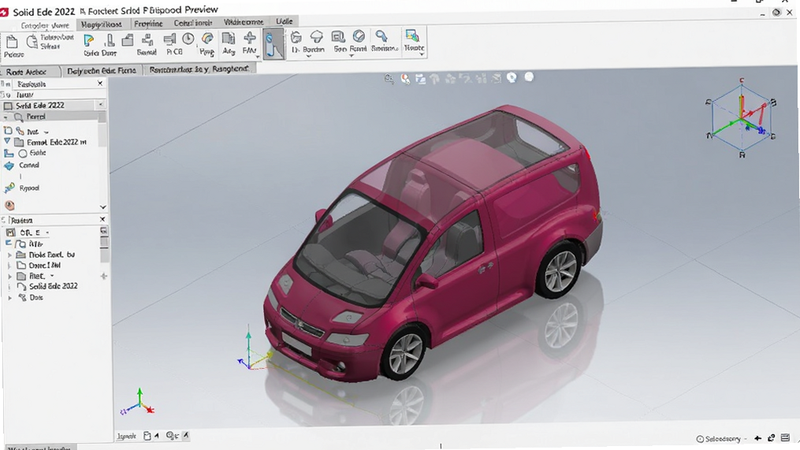The image size is (800, 450).
Task: Select 'Solid Ede 2022' tree item in lower panel
Action: coord(53,286)
